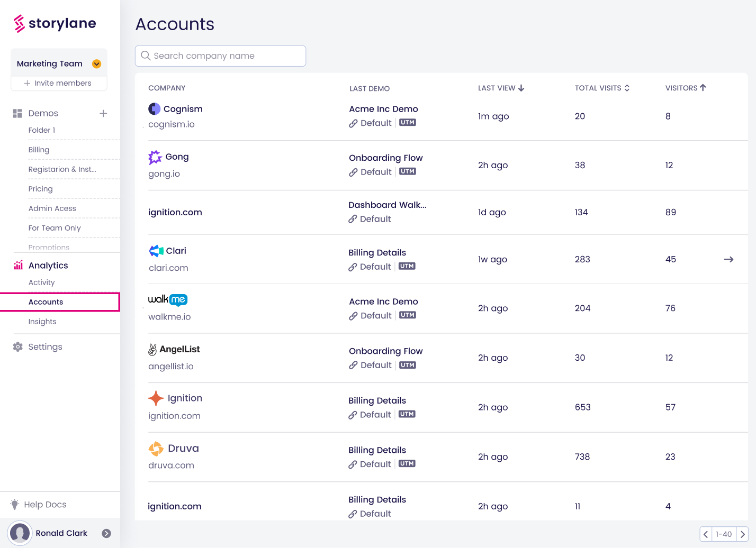Click UTM badge in Druva row

click(x=407, y=463)
